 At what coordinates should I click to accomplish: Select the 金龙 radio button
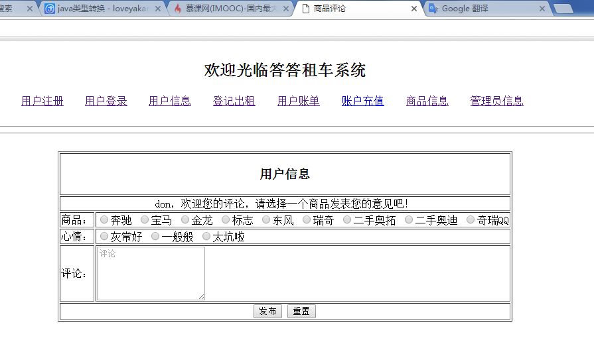pos(185,219)
